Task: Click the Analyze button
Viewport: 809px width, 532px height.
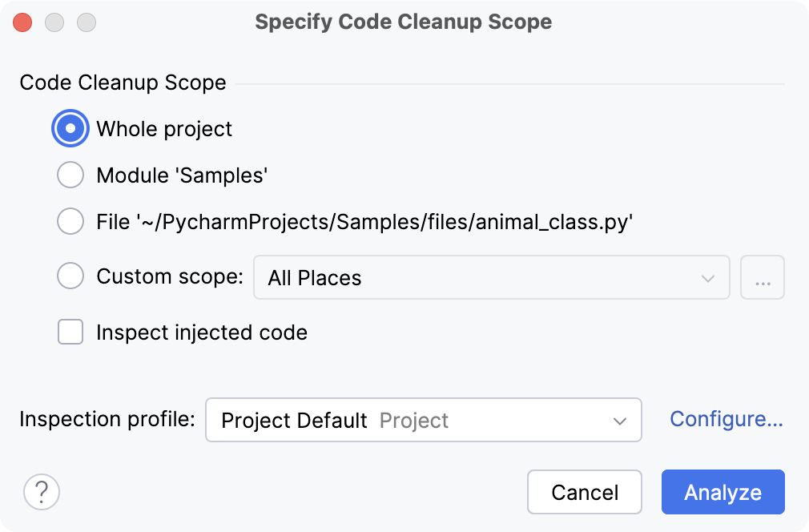Action: [722, 492]
